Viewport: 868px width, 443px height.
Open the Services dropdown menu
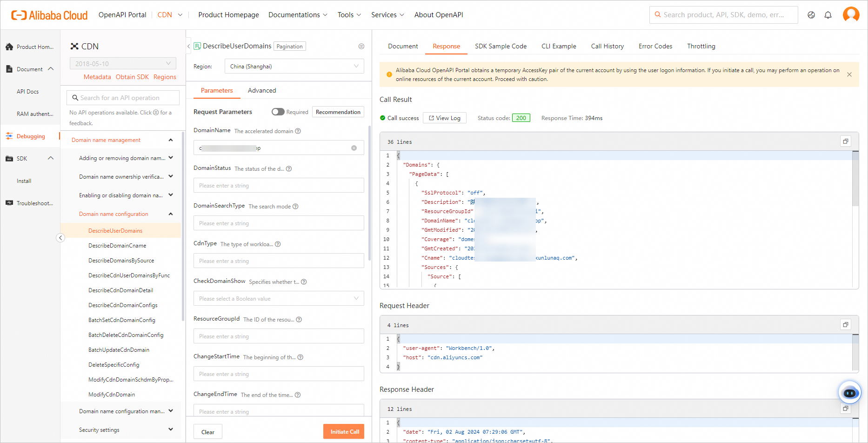pos(387,15)
